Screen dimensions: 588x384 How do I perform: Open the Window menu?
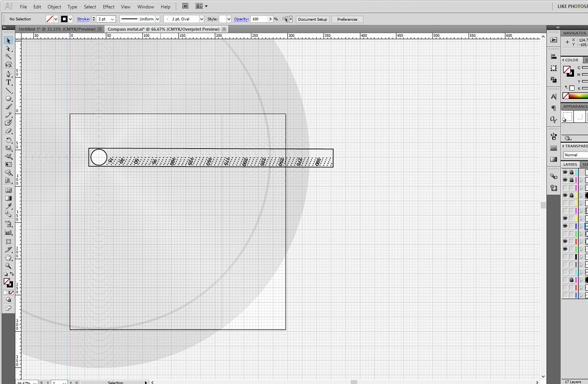[x=145, y=7]
